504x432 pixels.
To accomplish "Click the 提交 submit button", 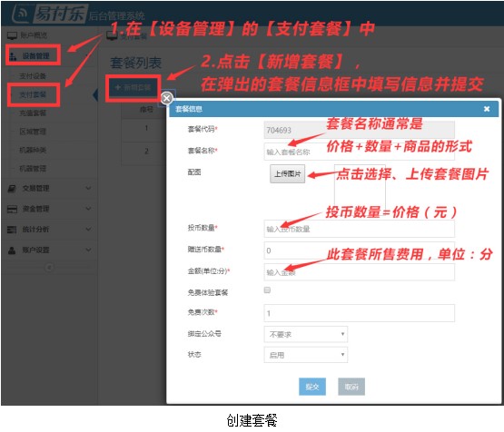I will tap(312, 387).
